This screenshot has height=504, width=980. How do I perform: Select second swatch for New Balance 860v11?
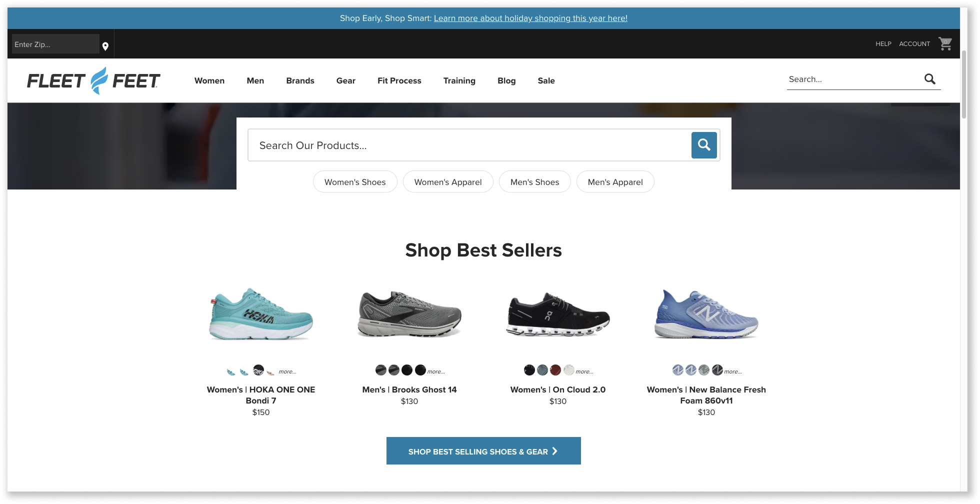click(691, 370)
